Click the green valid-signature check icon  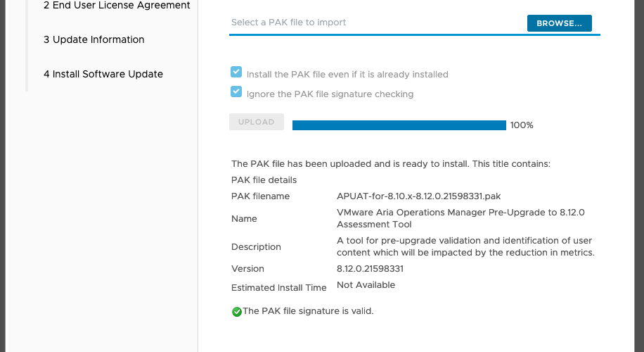click(236, 312)
